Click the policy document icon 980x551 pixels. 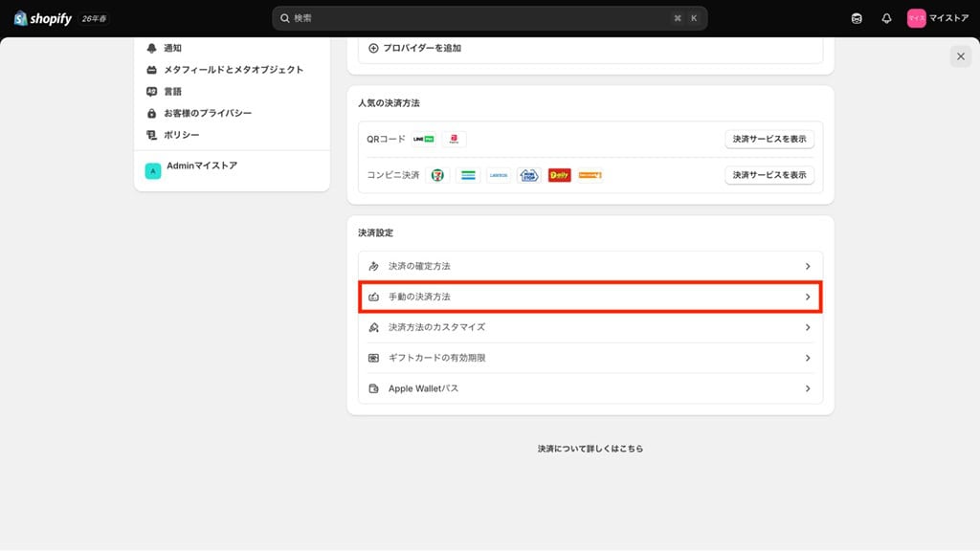coord(151,134)
